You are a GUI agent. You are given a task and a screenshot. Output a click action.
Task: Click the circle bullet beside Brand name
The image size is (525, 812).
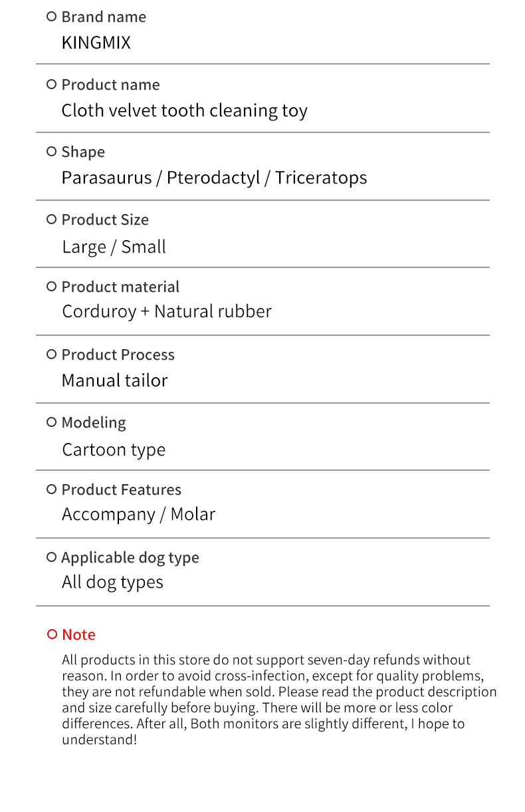click(x=52, y=17)
